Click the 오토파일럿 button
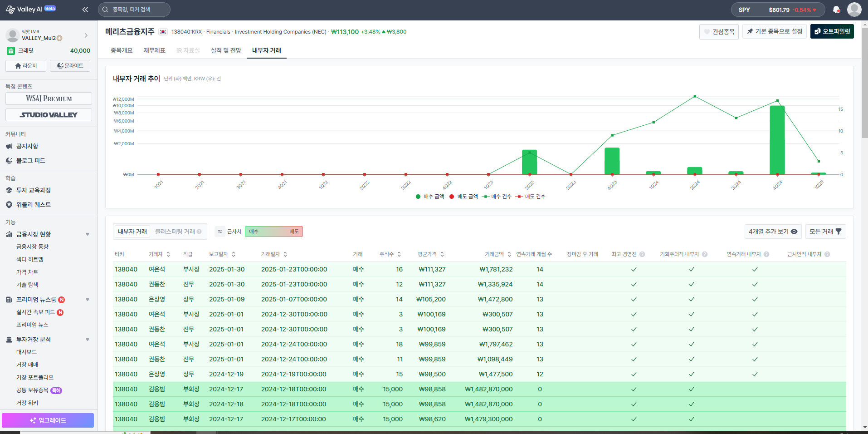The height and width of the screenshot is (434, 868). click(x=832, y=31)
